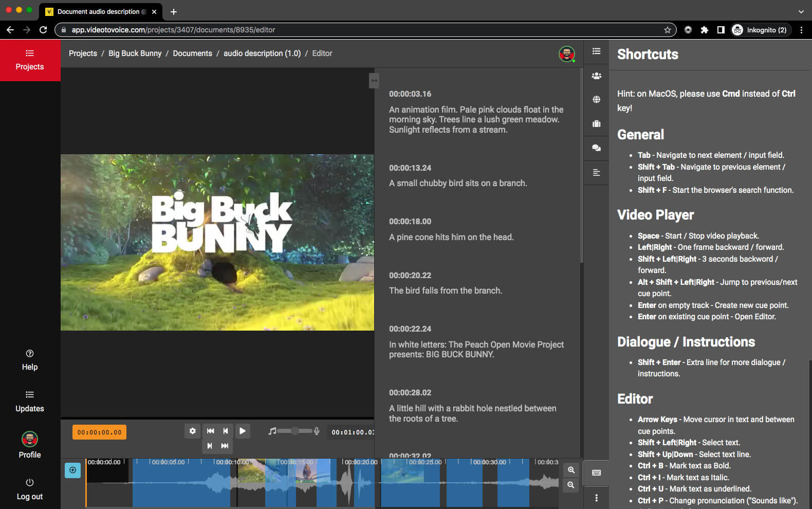Open the Updates section in the sidebar
Screen dimensions: 812x509
point(30,402)
